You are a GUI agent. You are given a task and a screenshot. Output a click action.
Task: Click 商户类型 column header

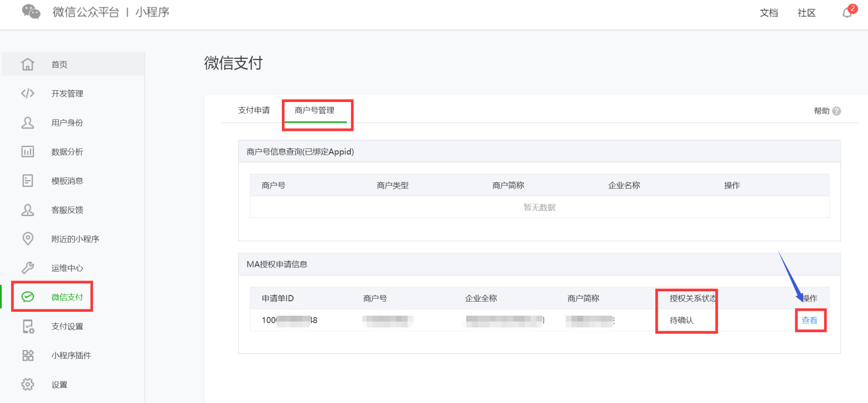tap(393, 185)
